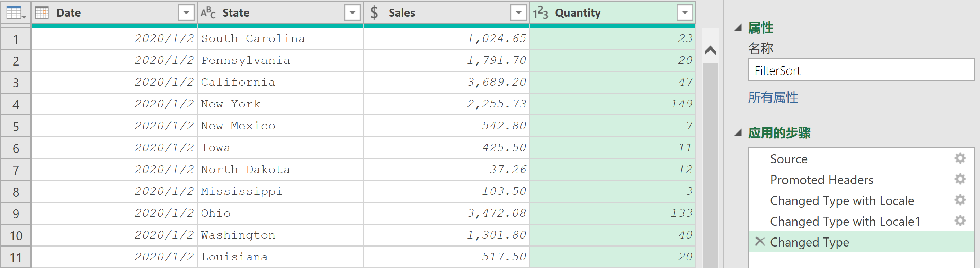This screenshot has height=268, width=980.
Task: Collapse the 属性 section
Action: (x=738, y=27)
